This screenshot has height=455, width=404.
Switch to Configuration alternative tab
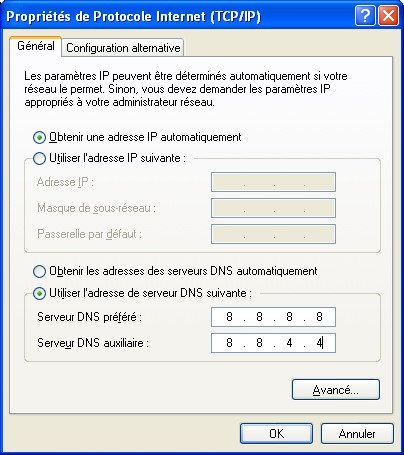123,48
